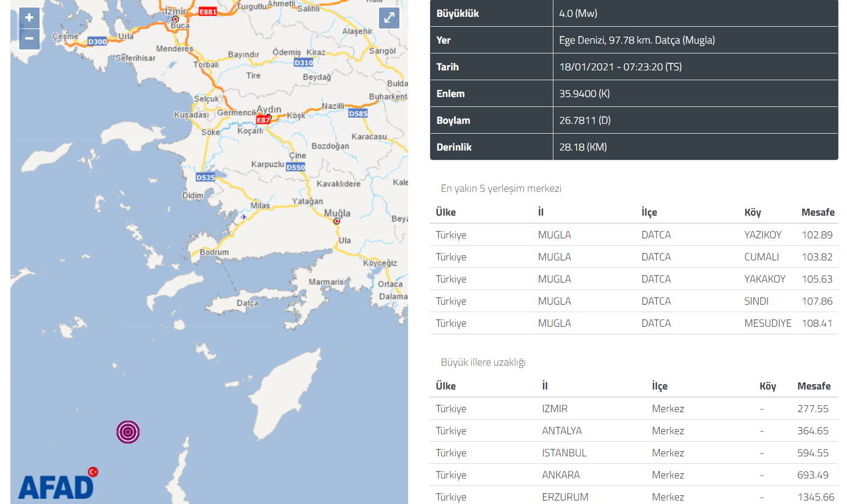The height and width of the screenshot is (504, 847).
Task: Click the D550 road sign near Çine
Action: pos(295,167)
